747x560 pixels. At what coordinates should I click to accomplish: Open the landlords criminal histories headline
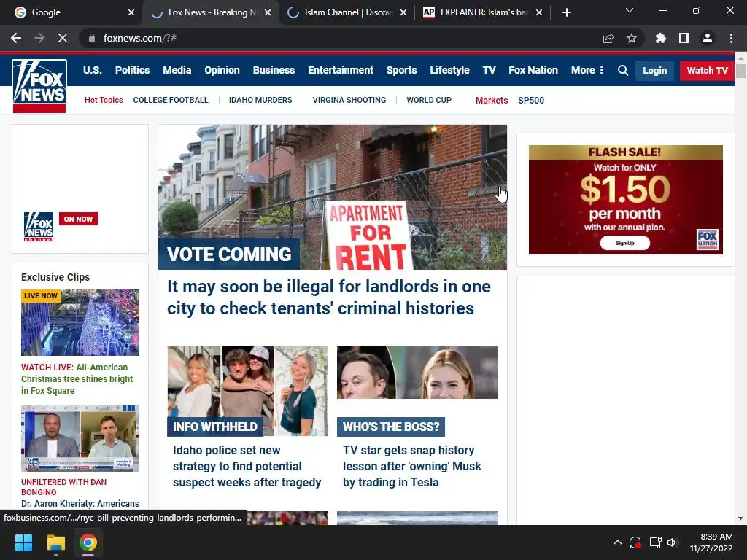coord(329,297)
